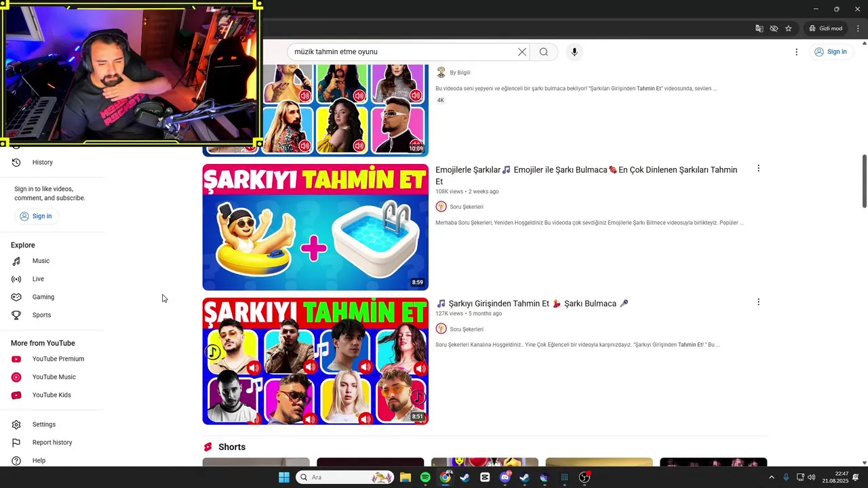Open Discord from taskbar

point(505,477)
